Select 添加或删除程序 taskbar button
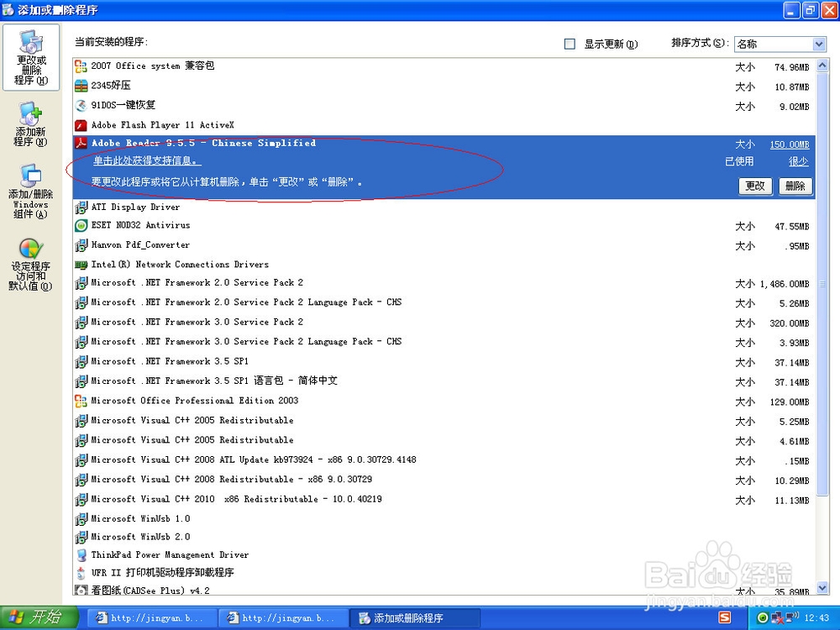 [414, 618]
